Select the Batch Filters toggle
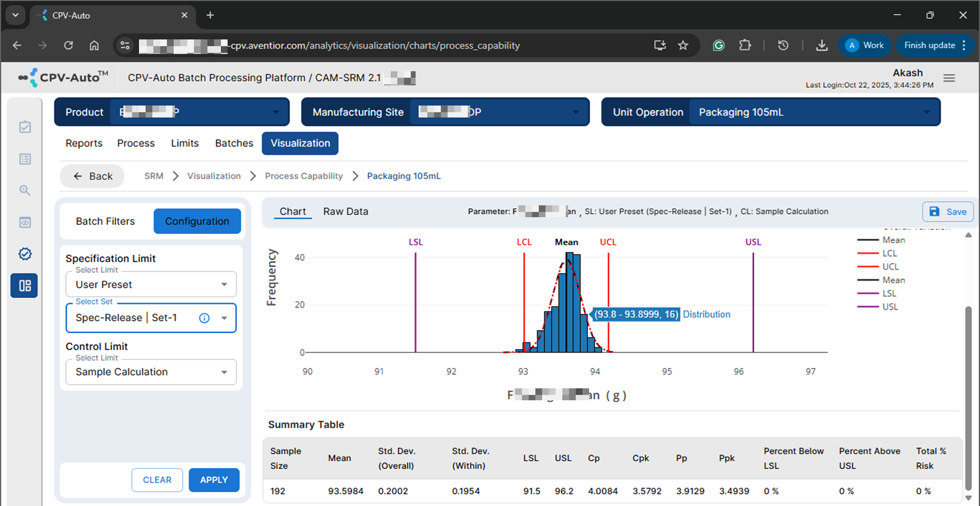The image size is (980, 506). click(x=105, y=221)
